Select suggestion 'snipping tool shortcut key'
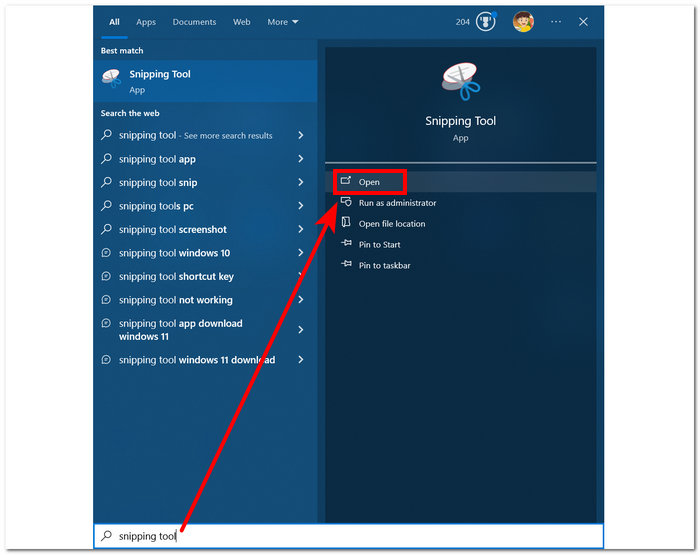700x555 pixels. tap(176, 276)
